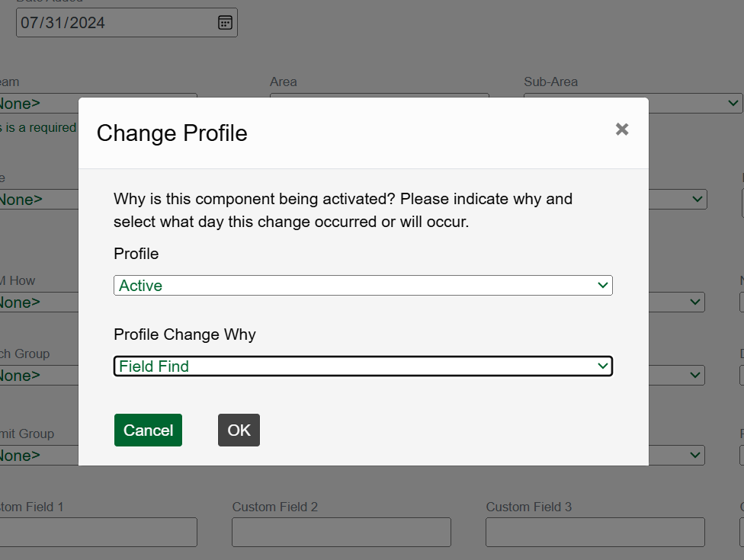The image size is (744, 560).
Task: Click the date field 07/31/2024
Action: (127, 22)
